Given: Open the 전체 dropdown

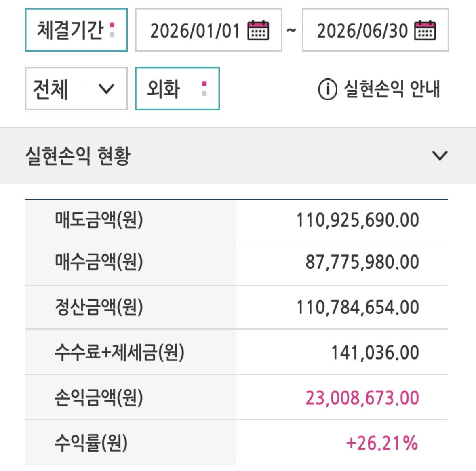Looking at the screenshot, I should (x=76, y=88).
